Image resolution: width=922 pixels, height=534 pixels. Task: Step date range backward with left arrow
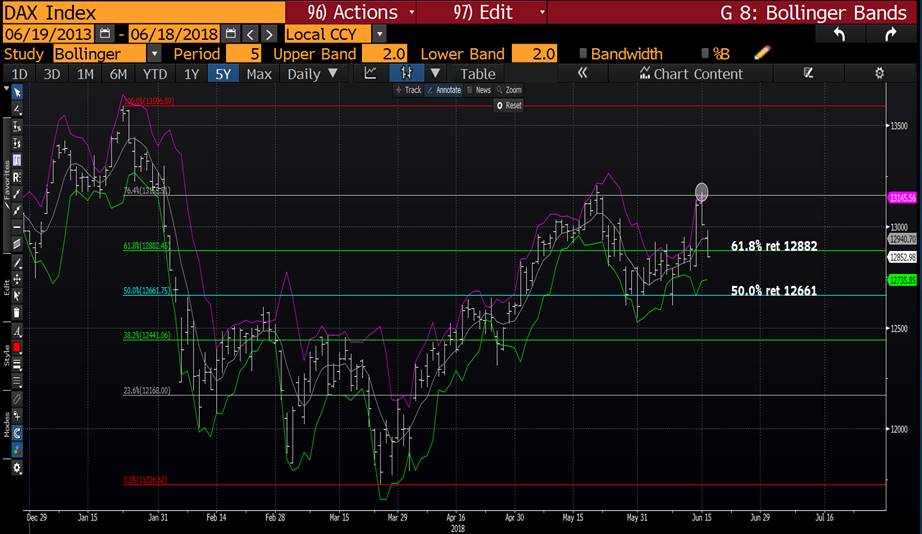point(250,34)
